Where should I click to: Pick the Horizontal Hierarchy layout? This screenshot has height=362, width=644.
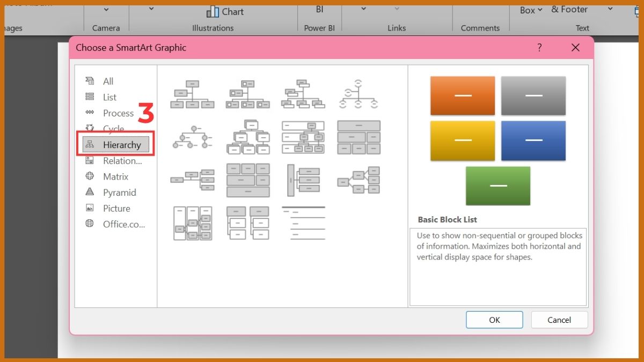358,180
